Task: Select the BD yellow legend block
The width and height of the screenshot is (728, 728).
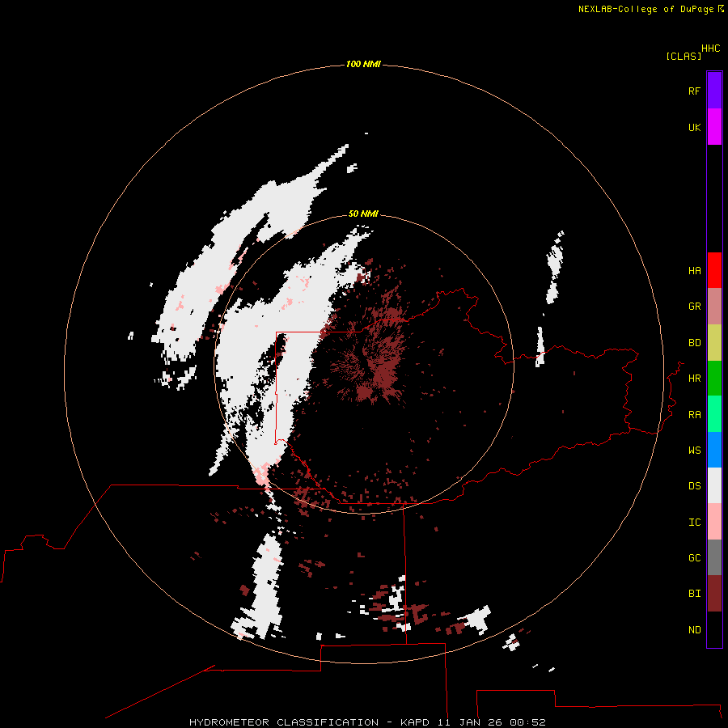Action: click(x=714, y=342)
